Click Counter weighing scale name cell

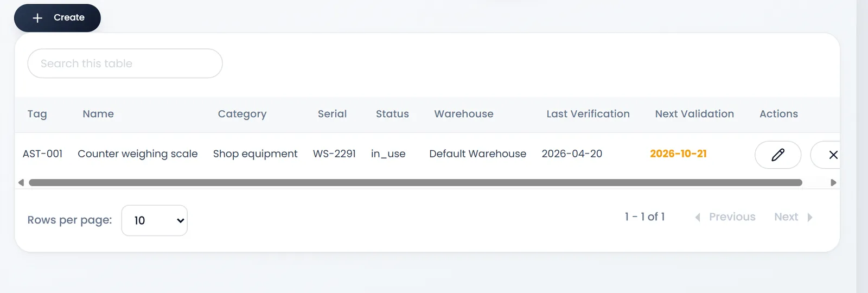(138, 154)
